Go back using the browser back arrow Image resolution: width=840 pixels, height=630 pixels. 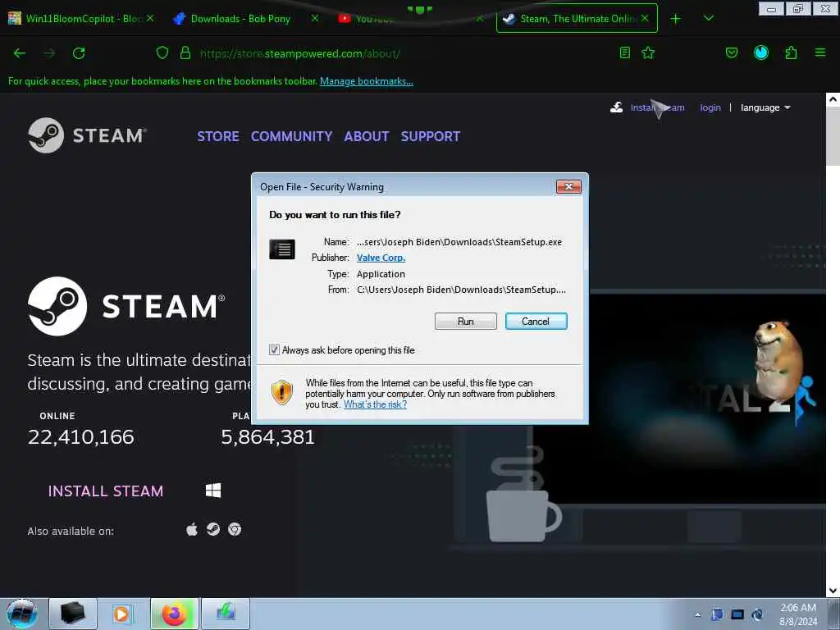pos(20,53)
